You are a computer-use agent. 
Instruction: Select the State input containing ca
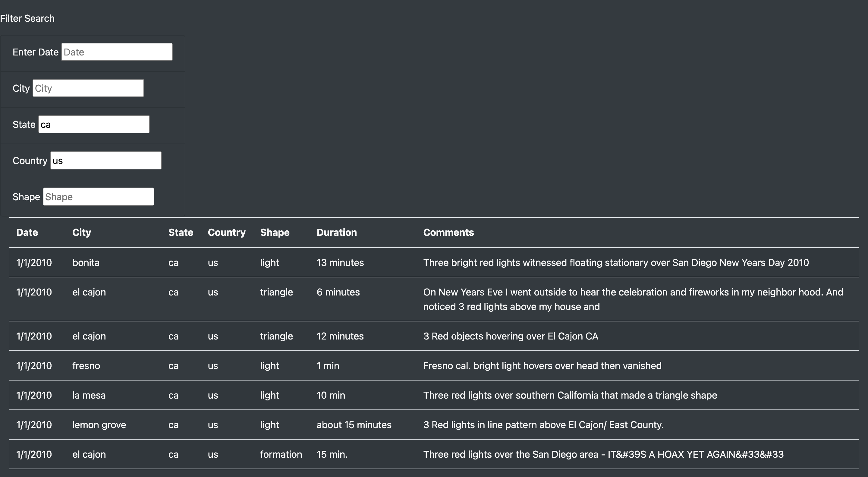click(x=94, y=124)
